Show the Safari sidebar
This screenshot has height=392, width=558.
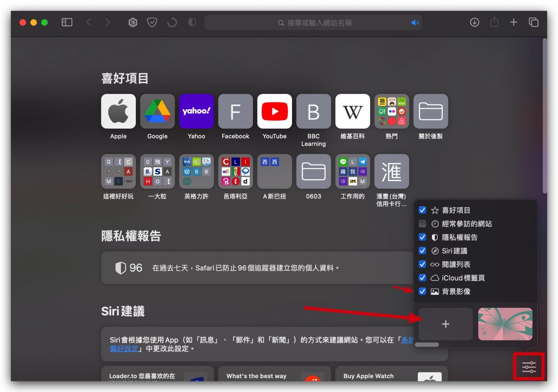[x=67, y=22]
